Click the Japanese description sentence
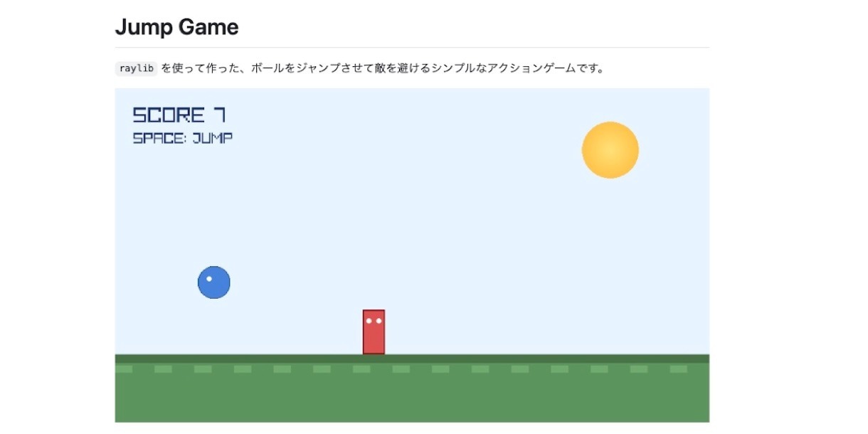868x434 pixels. click(x=382, y=68)
